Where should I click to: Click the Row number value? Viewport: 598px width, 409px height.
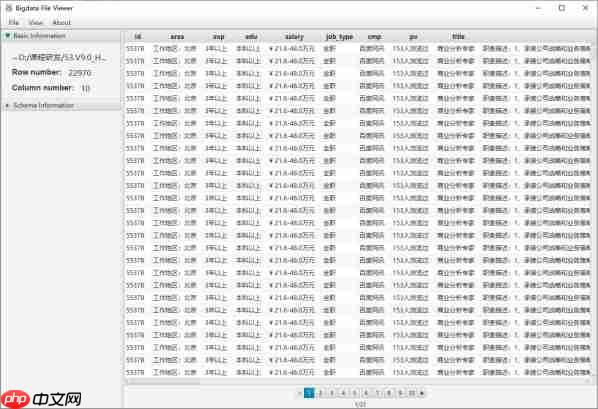pyautogui.click(x=80, y=73)
